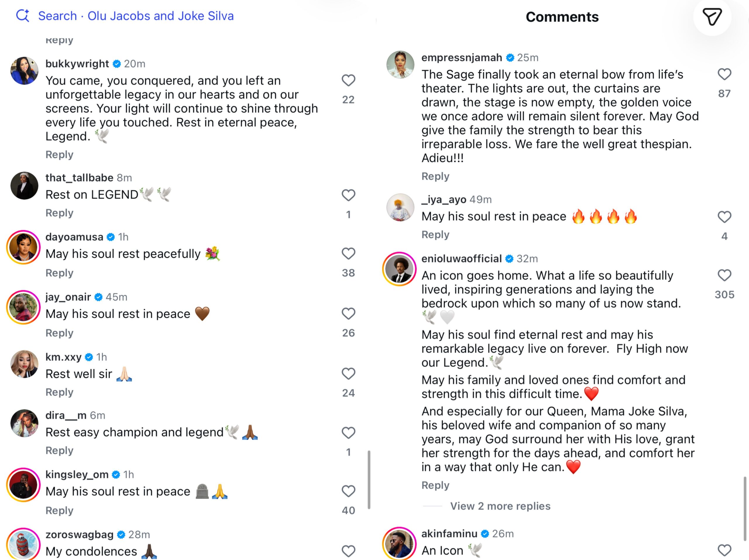Open the AI search sparkle icon

(23, 16)
